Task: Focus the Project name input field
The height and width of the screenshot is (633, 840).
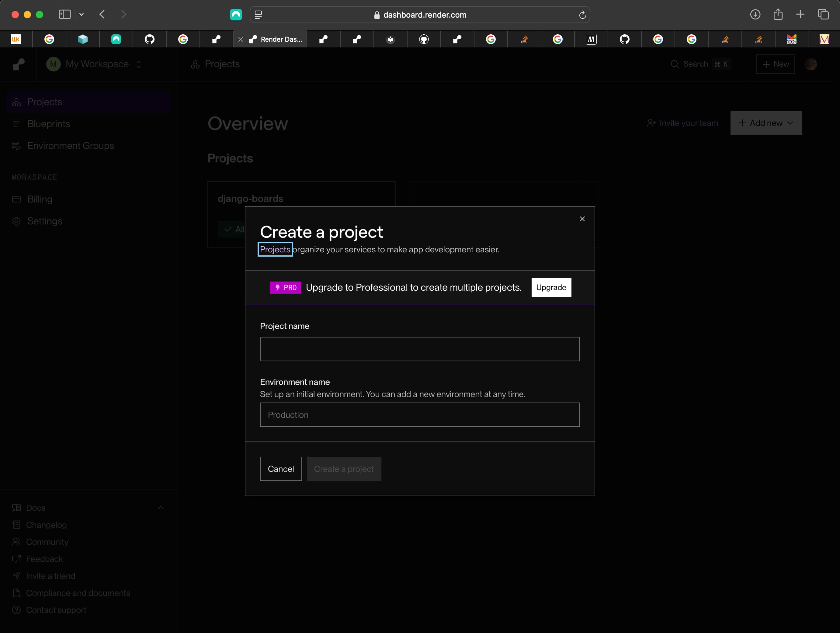Action: 420,349
